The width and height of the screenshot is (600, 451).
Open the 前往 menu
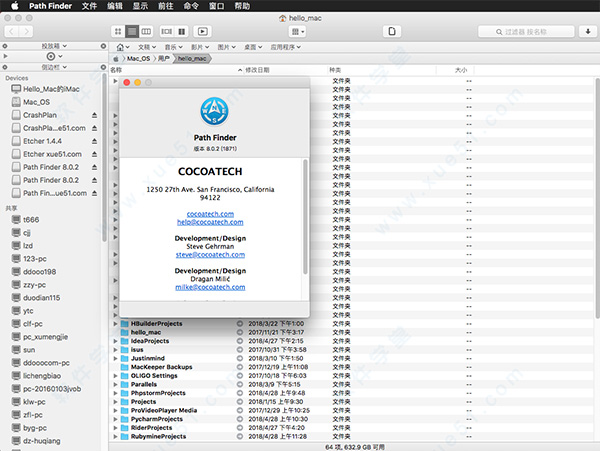(x=165, y=6)
